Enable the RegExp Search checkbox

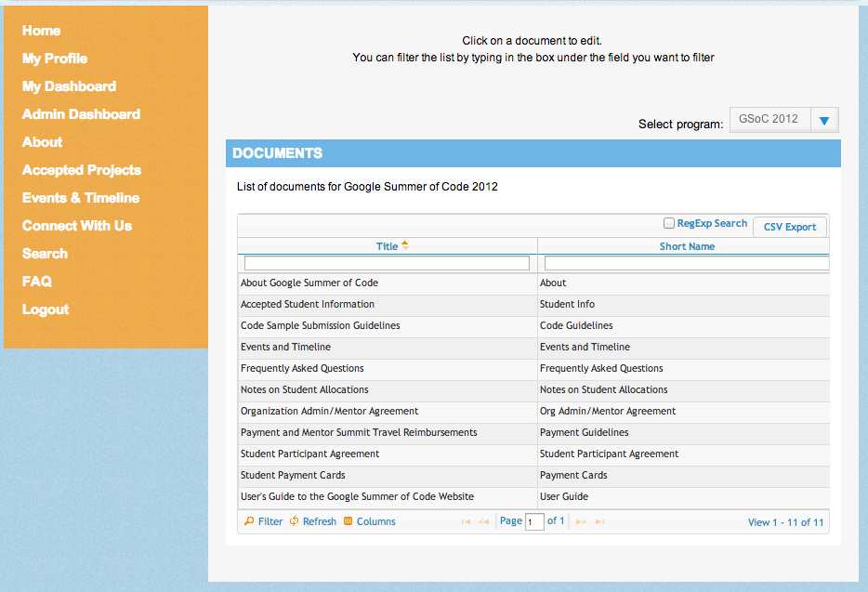(x=669, y=223)
